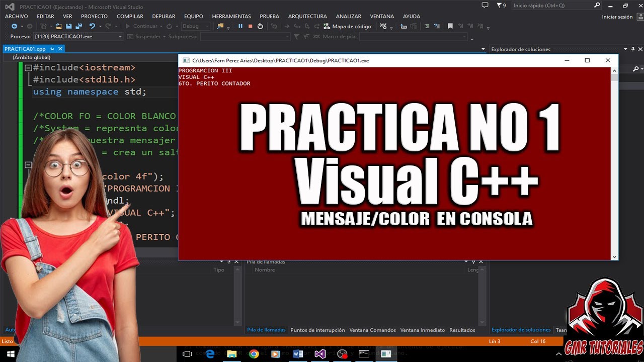
Task: Switch to Ventana Comandos tab
Action: [373, 330]
